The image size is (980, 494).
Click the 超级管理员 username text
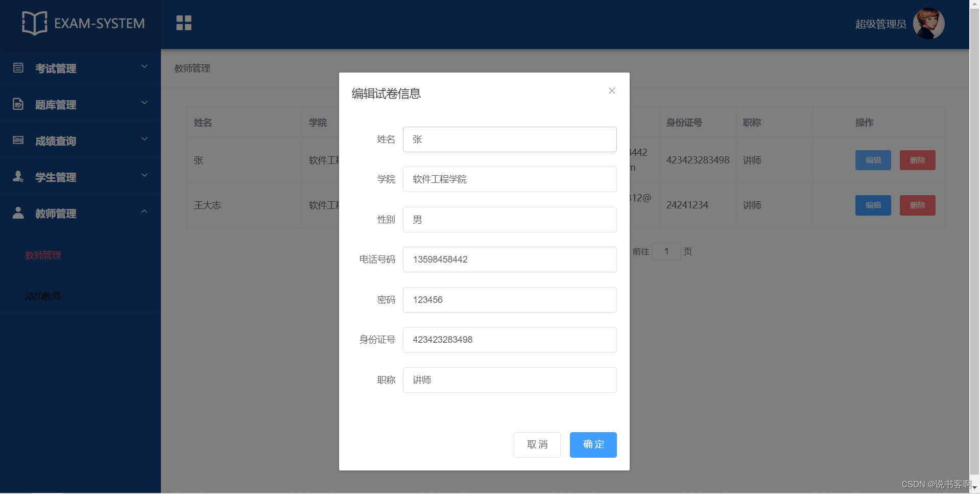coord(881,24)
